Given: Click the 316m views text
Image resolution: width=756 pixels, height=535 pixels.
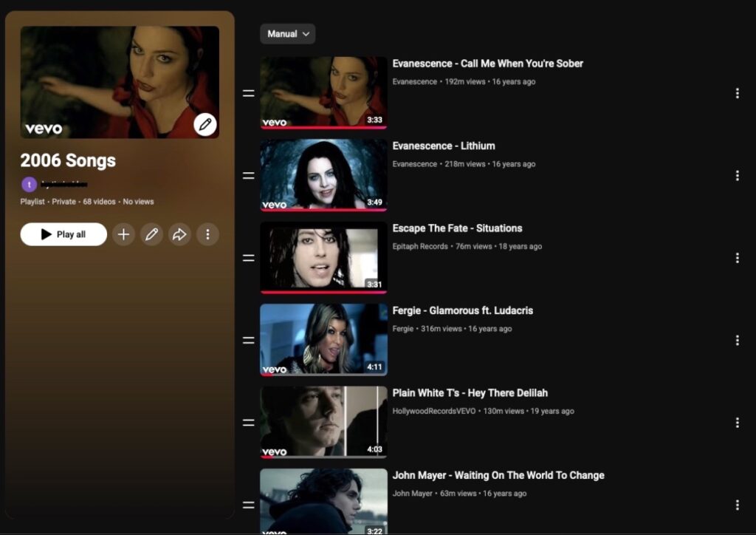Looking at the screenshot, I should tap(441, 329).
